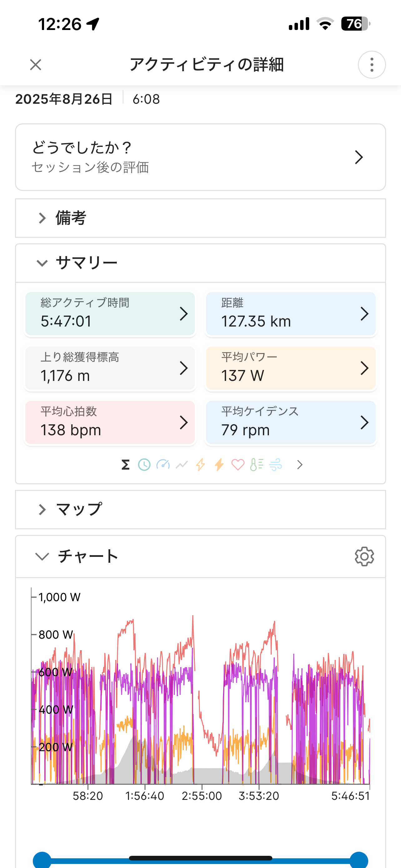Select the heart rate summary icon

[x=238, y=465]
